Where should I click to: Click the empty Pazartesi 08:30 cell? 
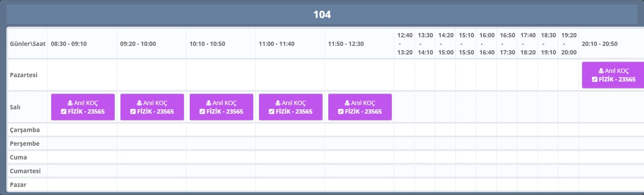pyautogui.click(x=82, y=75)
